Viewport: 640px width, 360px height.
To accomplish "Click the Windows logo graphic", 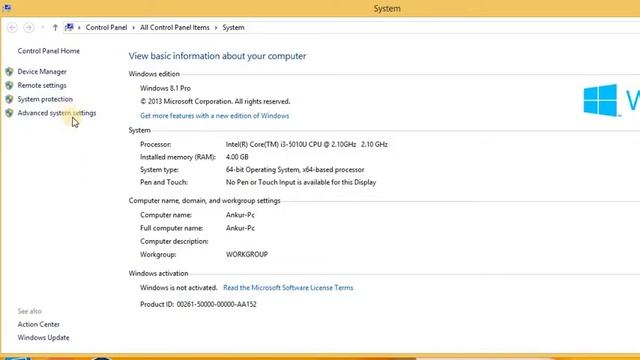I will 600,100.
